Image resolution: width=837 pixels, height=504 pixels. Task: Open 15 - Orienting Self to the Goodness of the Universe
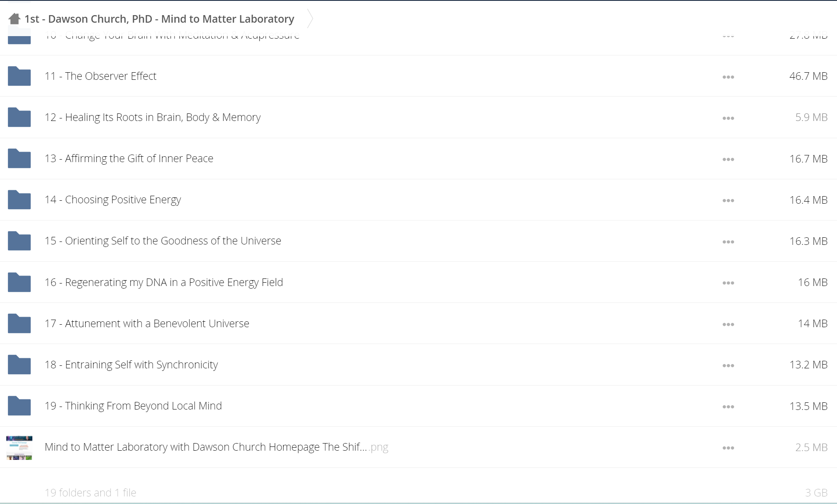[163, 241]
